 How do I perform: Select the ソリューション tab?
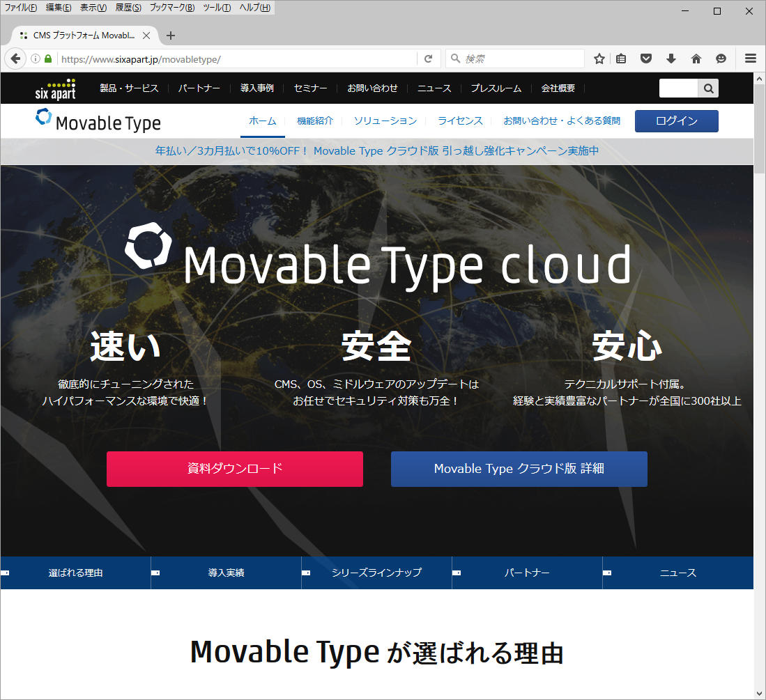point(385,120)
